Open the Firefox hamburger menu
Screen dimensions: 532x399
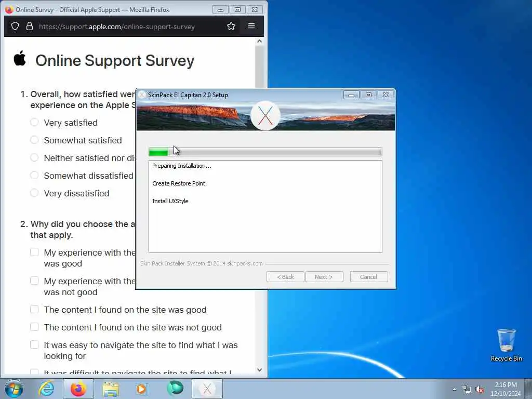251,26
